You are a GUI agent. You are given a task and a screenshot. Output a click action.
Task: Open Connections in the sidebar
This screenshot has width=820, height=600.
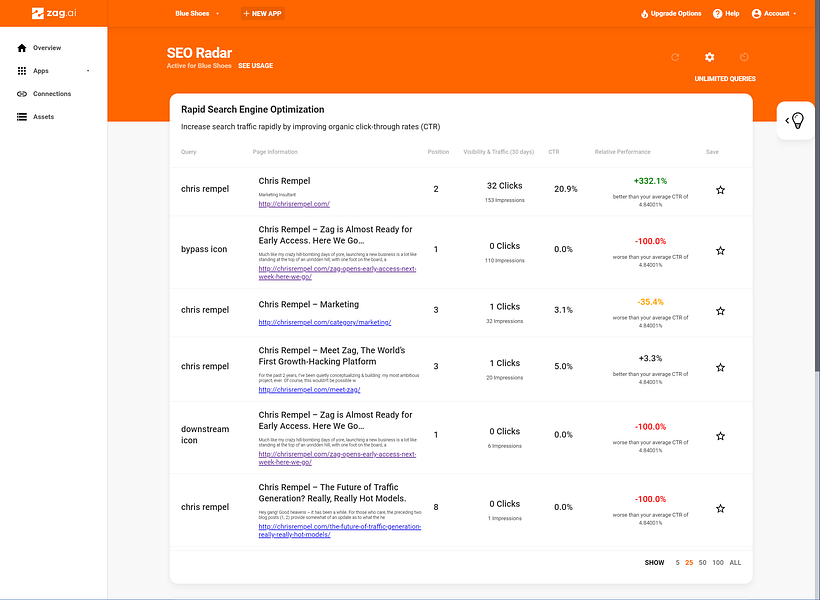pyautogui.click(x=52, y=94)
